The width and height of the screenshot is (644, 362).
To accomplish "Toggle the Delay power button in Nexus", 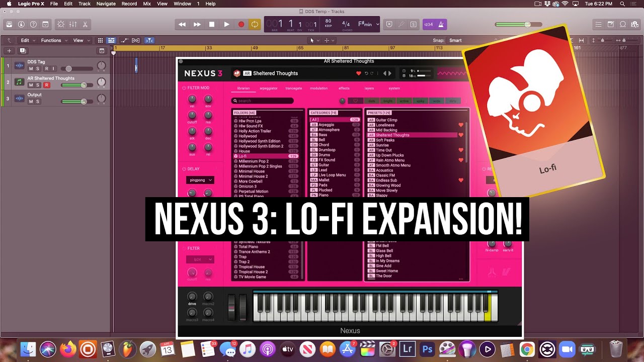I will point(184,169).
